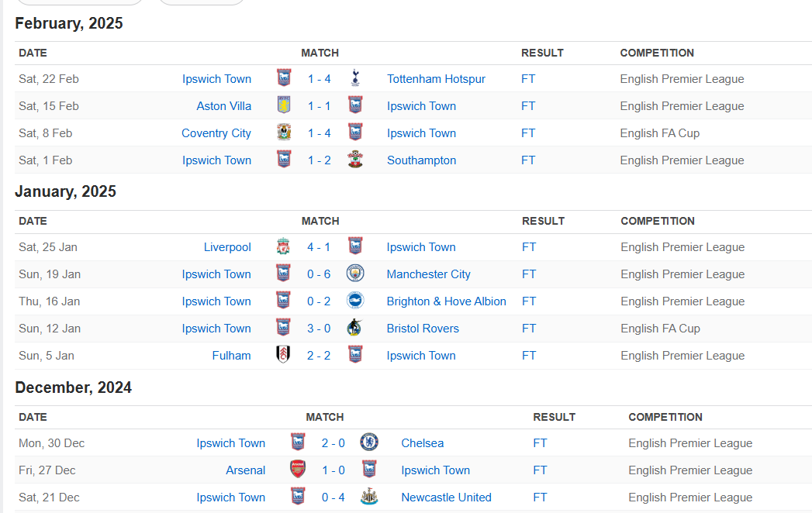Click the Southampton crest icon
The height and width of the screenshot is (513, 812).
(x=355, y=160)
